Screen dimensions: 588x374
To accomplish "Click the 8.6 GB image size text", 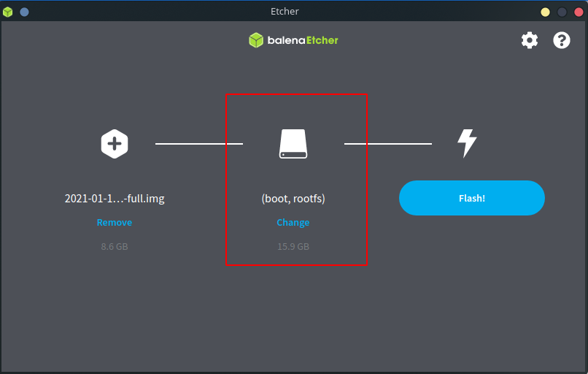I will 115,247.
